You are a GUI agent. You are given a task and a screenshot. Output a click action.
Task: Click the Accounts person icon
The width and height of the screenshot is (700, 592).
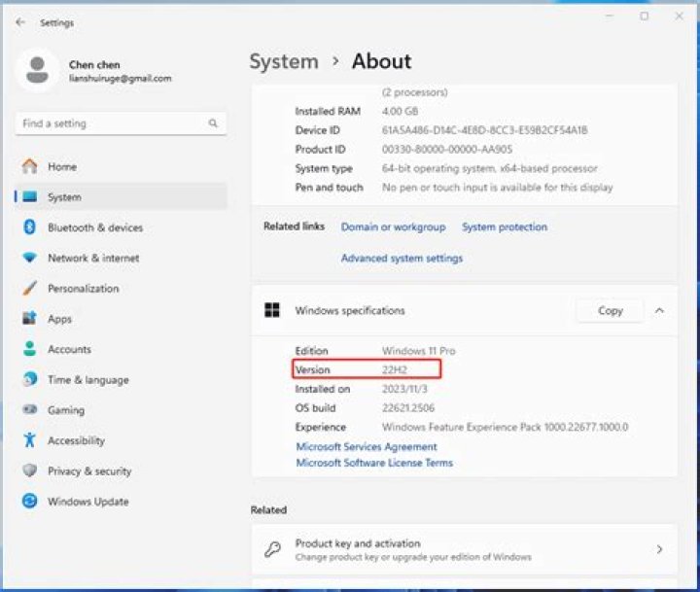pos(30,349)
